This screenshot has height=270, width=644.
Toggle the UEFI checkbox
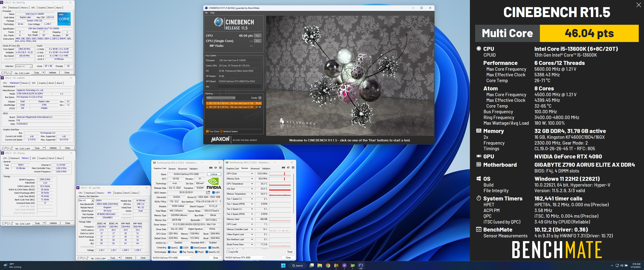pyautogui.click(x=213, y=193)
